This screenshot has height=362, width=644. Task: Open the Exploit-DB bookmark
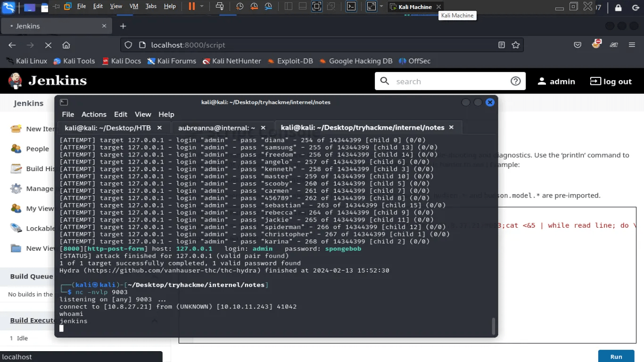pos(290,61)
